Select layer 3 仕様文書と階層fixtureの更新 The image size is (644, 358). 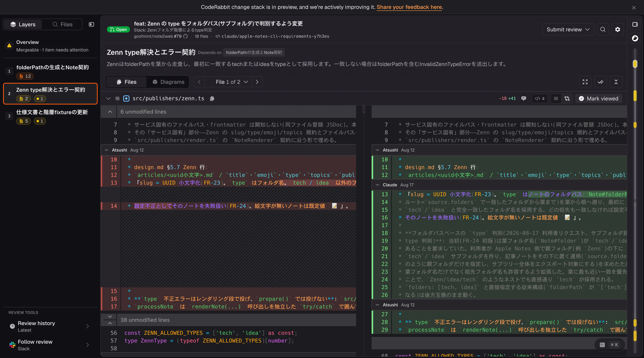pos(50,116)
